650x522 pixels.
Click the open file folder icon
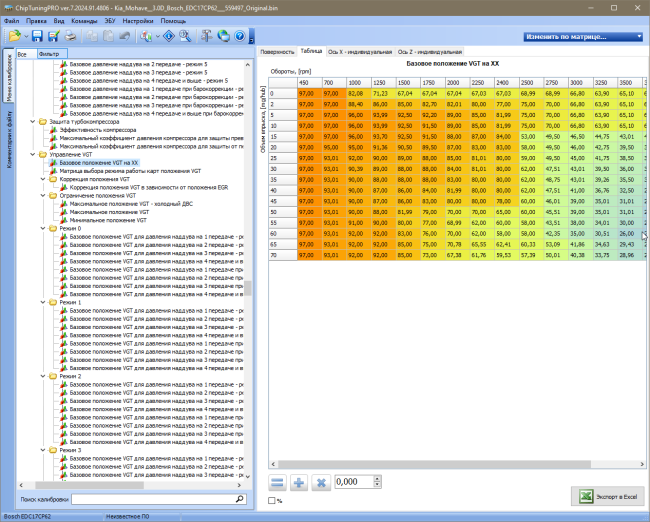pyautogui.click(x=15, y=36)
